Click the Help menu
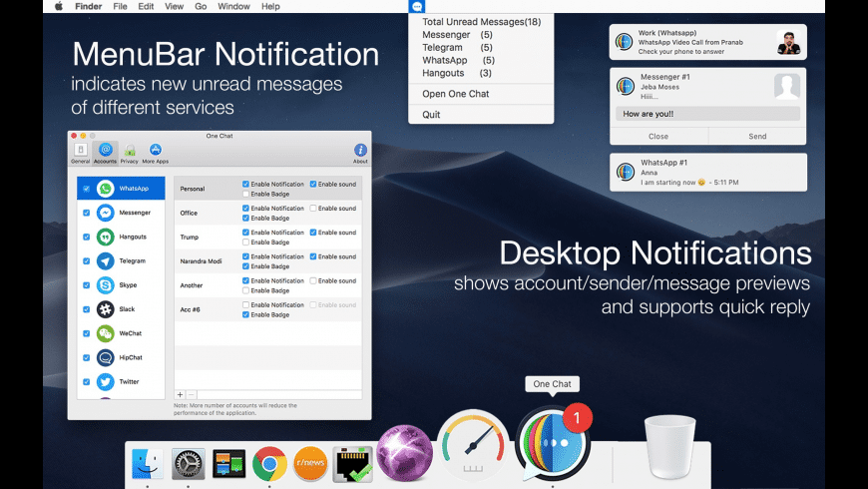This screenshot has height=489, width=868. [270, 7]
